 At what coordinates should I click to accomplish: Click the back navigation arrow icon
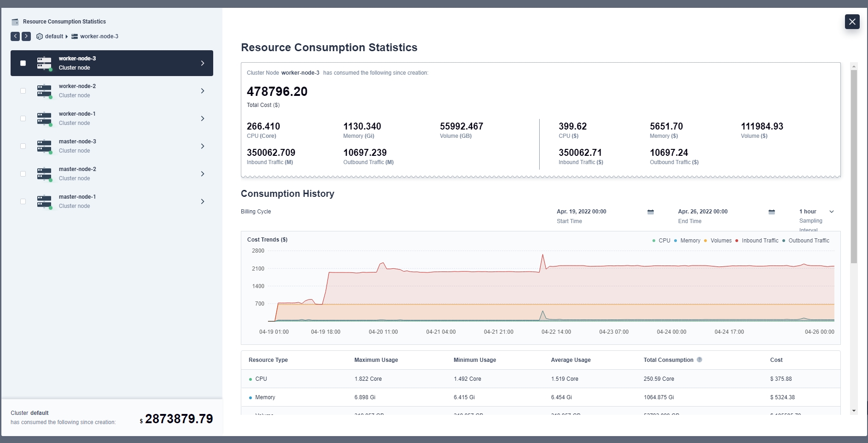click(15, 36)
